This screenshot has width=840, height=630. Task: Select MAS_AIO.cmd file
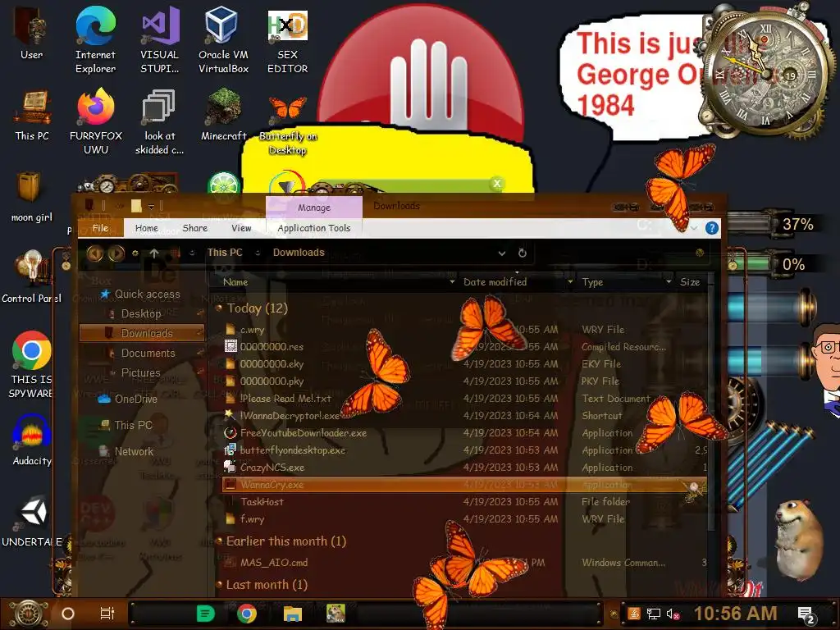click(x=274, y=563)
